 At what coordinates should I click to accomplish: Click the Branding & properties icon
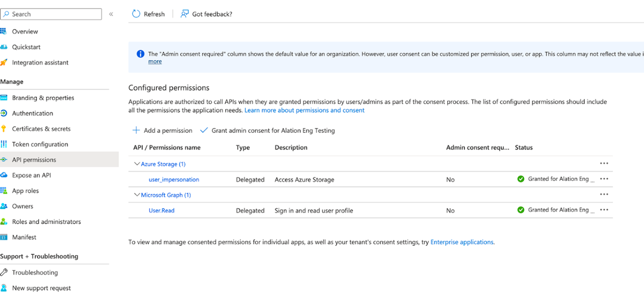pyautogui.click(x=4, y=98)
